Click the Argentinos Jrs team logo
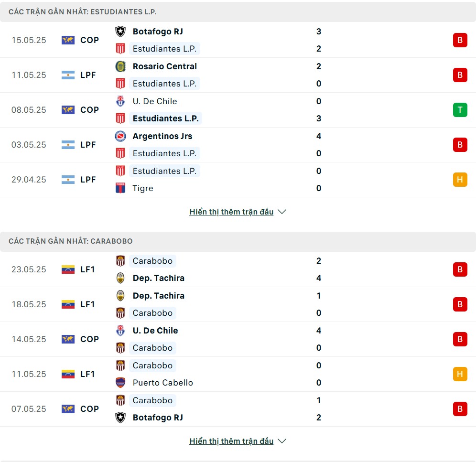The image size is (476, 462). tap(120, 136)
